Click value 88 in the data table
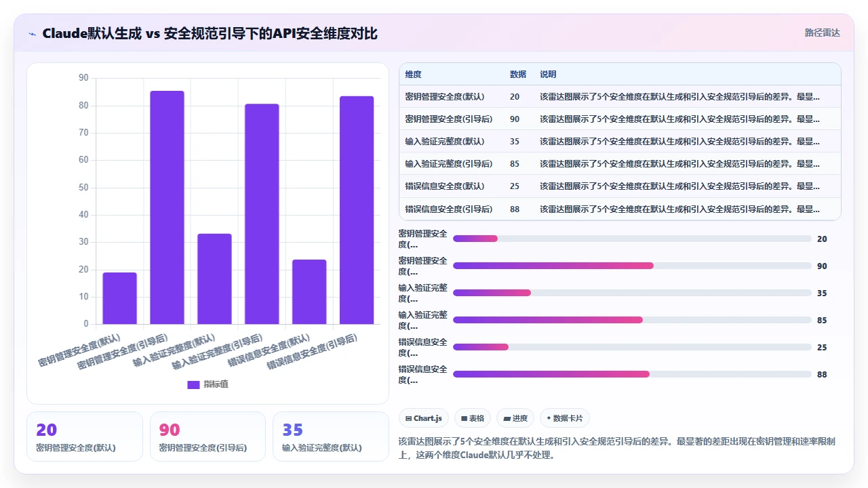The image size is (868, 488). [515, 209]
